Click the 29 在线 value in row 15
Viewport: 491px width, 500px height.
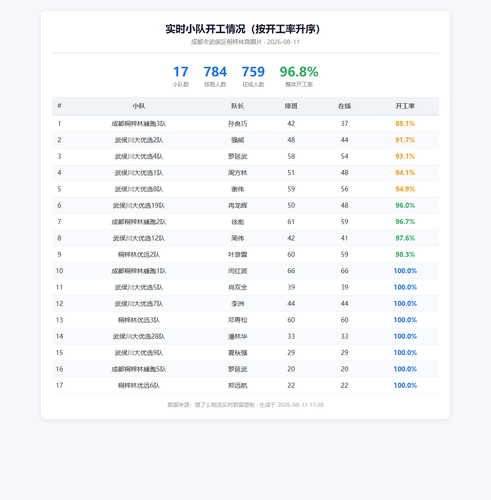344,352
